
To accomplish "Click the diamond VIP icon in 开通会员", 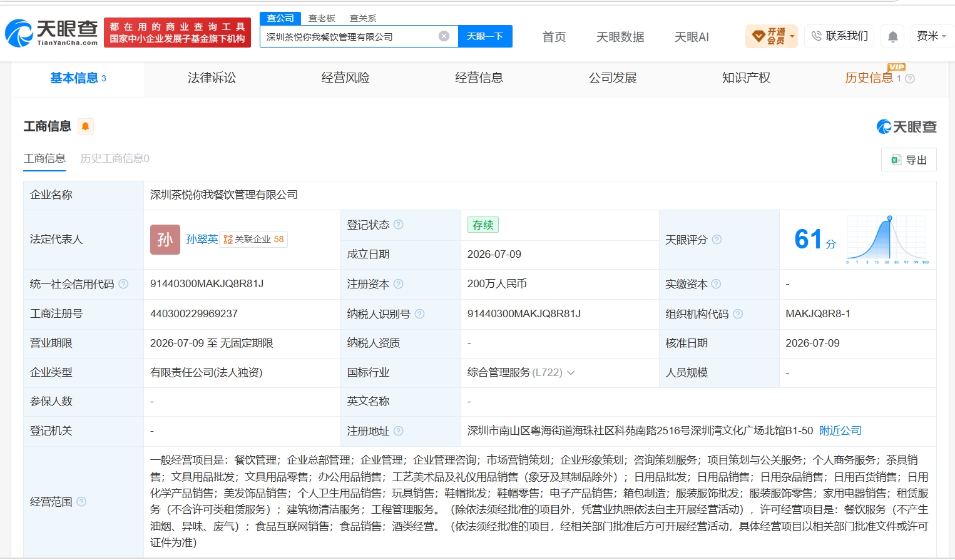I will point(758,36).
